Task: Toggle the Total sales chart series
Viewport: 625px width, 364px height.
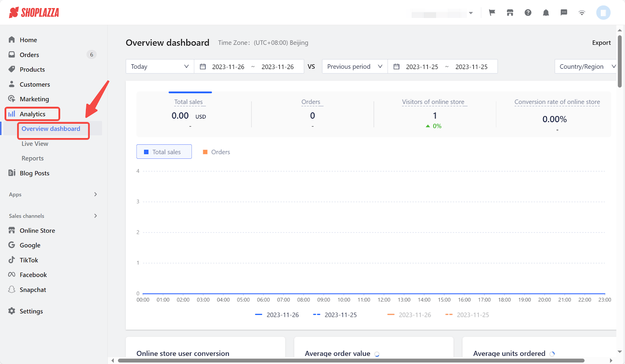Action: (164, 152)
